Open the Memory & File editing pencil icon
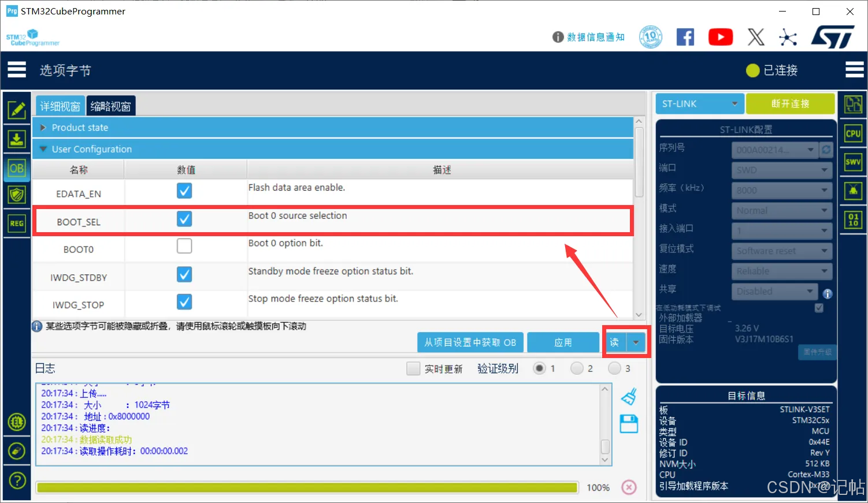The width and height of the screenshot is (868, 503). coord(17,109)
